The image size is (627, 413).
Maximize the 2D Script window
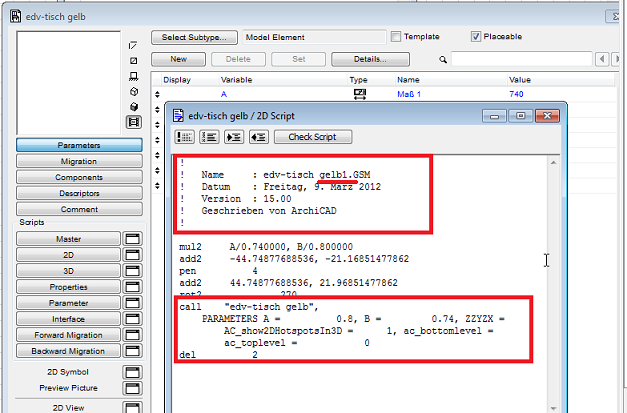pyautogui.click(x=520, y=116)
